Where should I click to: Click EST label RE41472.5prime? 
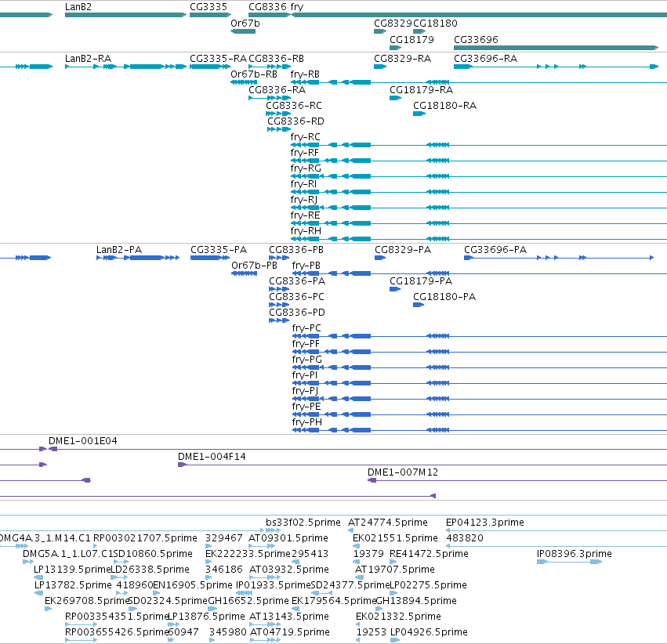tap(430, 553)
